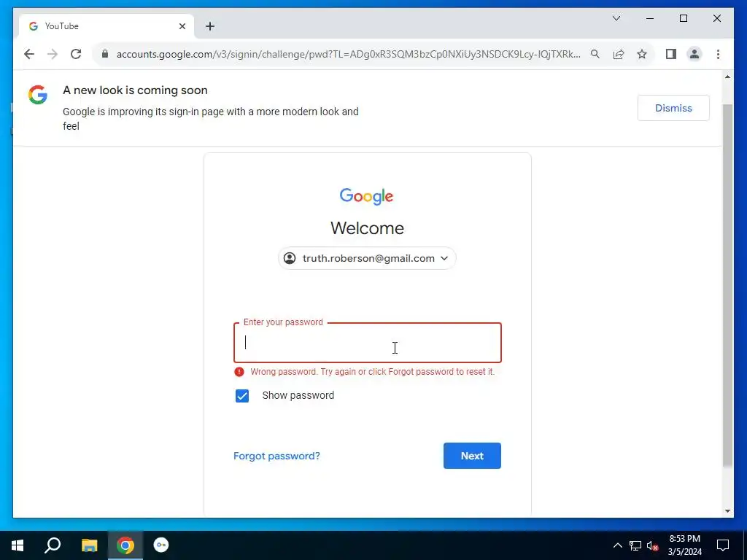
Task: Open the tab search chevron dropdown
Action: point(616,18)
